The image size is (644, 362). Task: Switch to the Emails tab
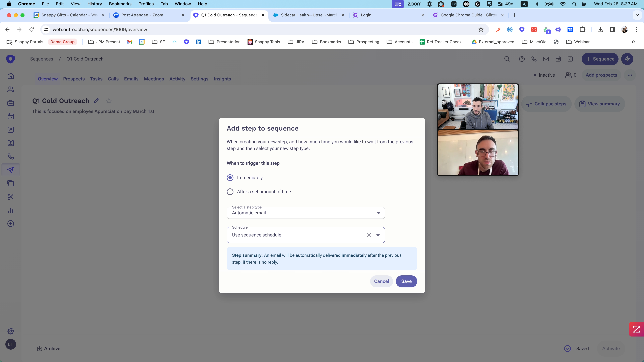[x=131, y=79]
